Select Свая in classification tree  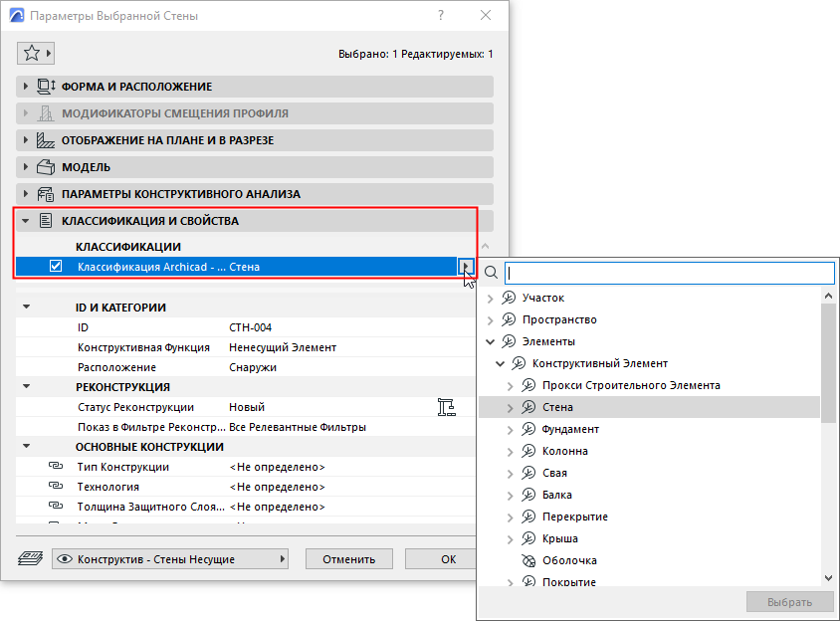[554, 473]
